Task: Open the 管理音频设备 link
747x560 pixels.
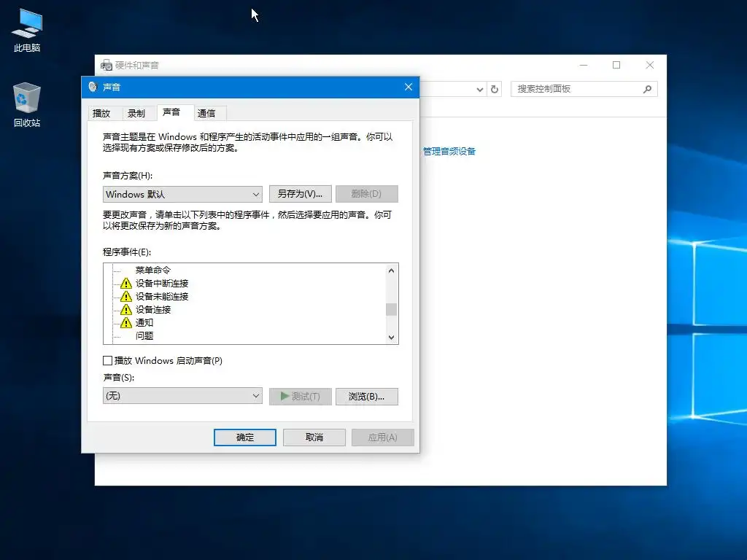Action: point(449,152)
